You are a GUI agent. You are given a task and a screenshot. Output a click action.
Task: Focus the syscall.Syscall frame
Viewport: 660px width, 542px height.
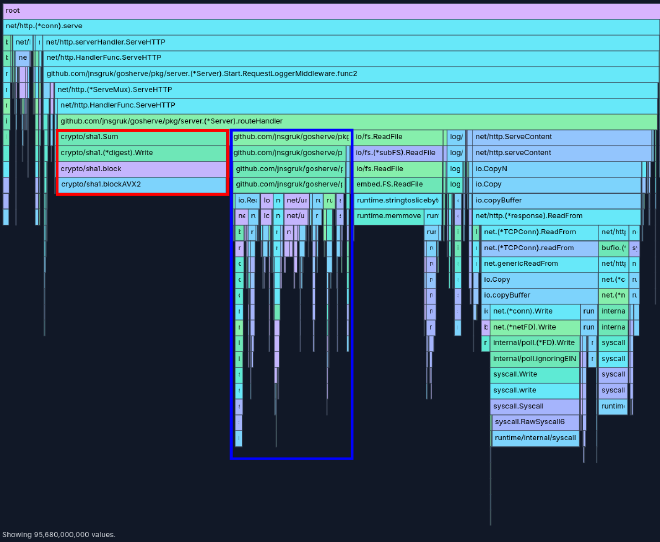point(535,406)
